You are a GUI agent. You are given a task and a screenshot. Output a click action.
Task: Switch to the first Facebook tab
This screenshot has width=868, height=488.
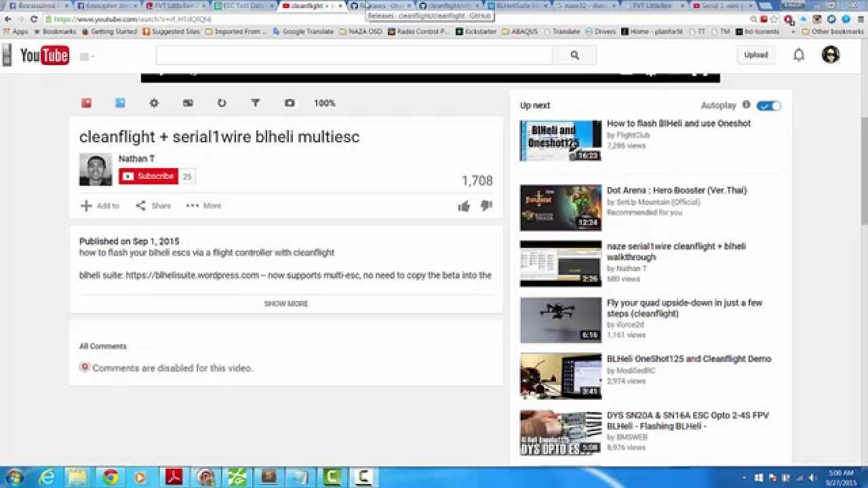tap(38, 5)
